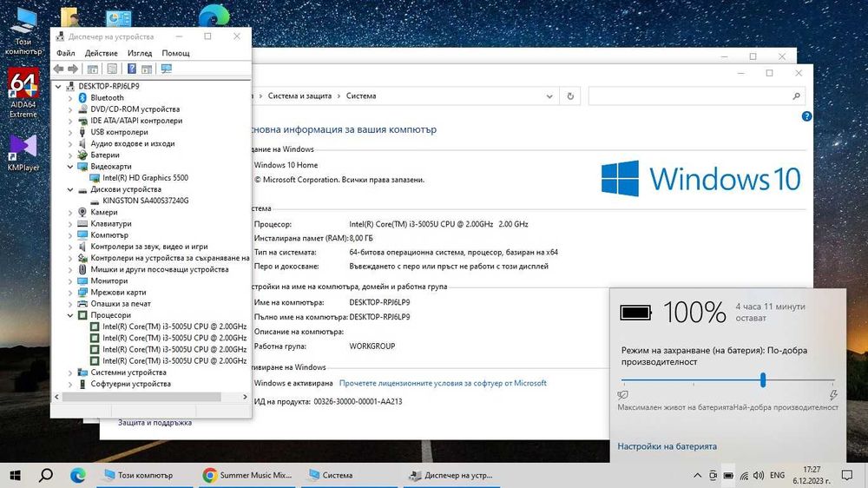This screenshot has height=488, width=868.
Task: Launch Microsoft Edge from taskbar
Action: point(77,475)
